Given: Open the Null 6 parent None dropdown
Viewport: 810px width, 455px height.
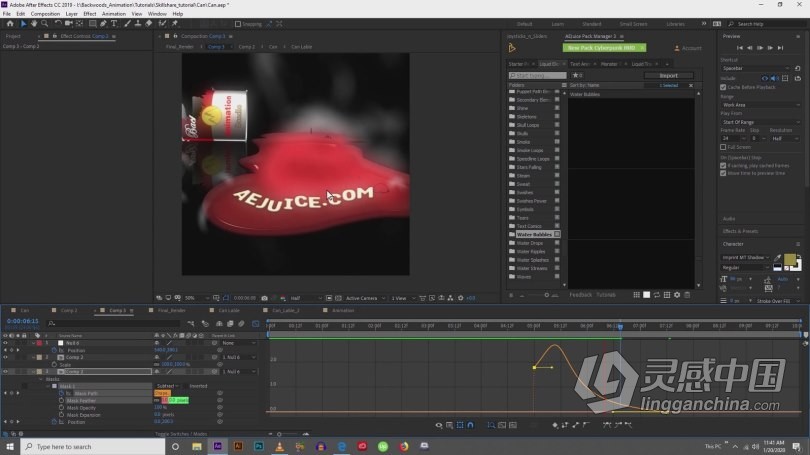Looking at the screenshot, I should point(239,343).
